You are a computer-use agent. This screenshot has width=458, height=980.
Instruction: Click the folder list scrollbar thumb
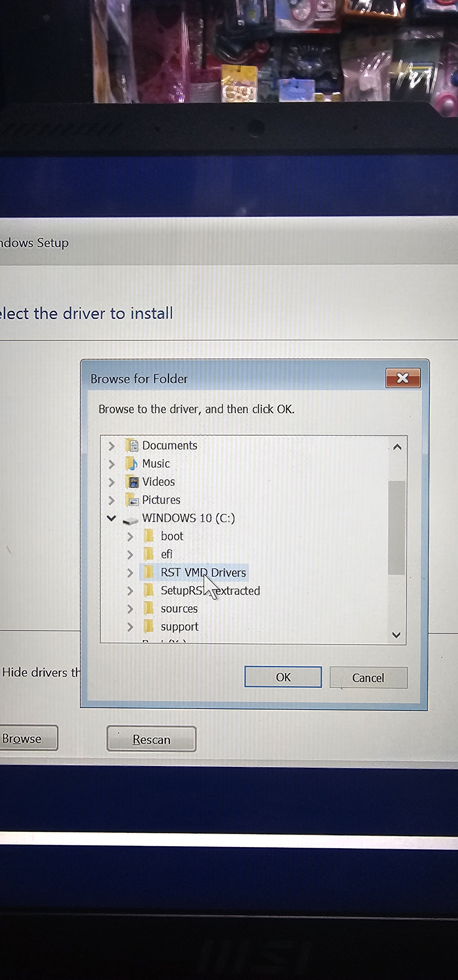point(396,528)
